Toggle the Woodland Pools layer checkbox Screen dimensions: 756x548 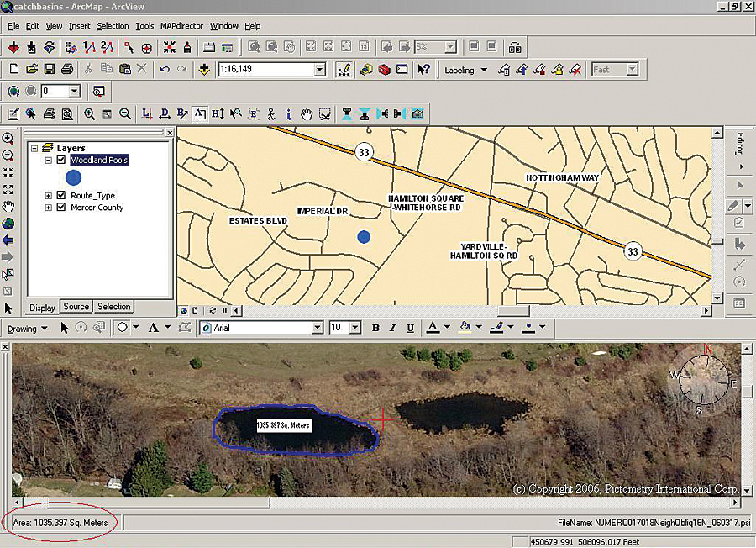[x=60, y=160]
